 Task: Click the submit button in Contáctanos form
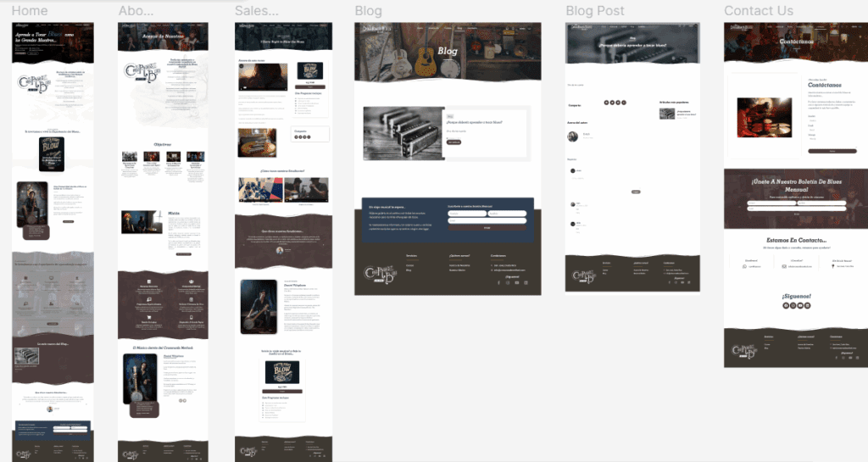click(x=832, y=151)
